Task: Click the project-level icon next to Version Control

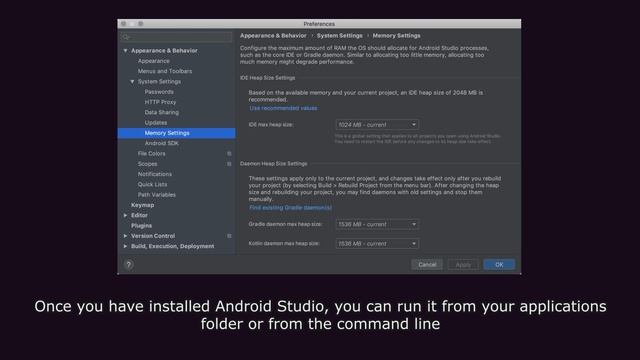Action: [229, 236]
